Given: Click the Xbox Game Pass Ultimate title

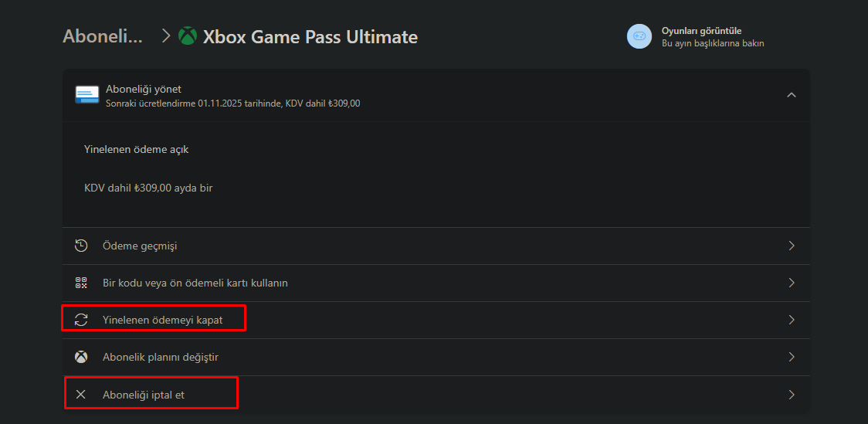Looking at the screenshot, I should pyautogui.click(x=310, y=36).
